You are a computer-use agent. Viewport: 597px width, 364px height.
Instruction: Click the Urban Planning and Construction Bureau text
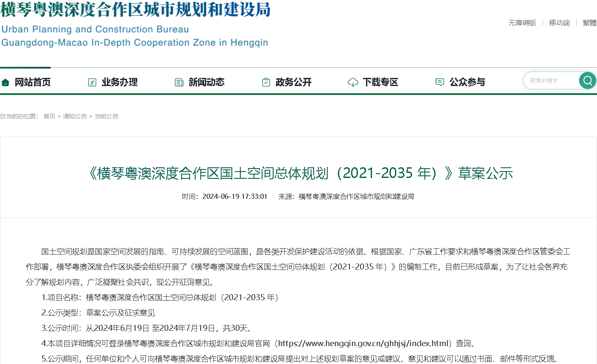pyautogui.click(x=95, y=29)
